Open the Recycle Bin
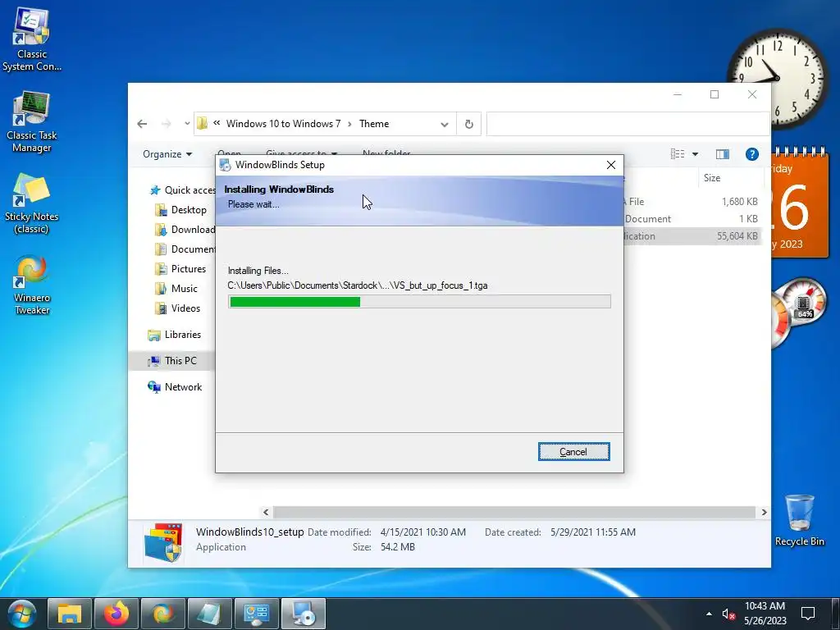The width and height of the screenshot is (840, 630). (x=799, y=519)
